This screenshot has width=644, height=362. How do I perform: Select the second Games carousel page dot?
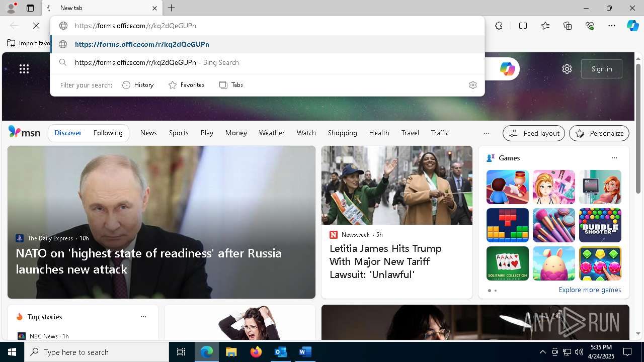coord(496,291)
